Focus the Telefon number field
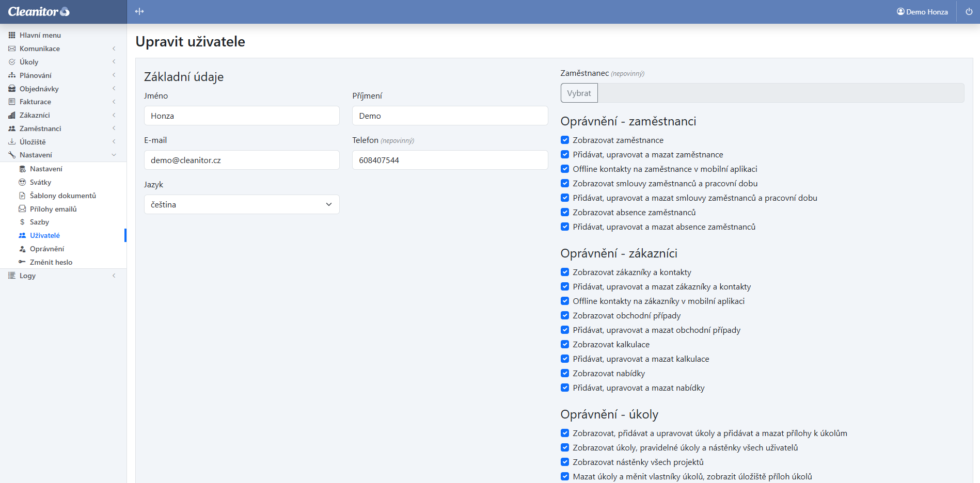Image resolution: width=980 pixels, height=483 pixels. pyautogui.click(x=450, y=160)
